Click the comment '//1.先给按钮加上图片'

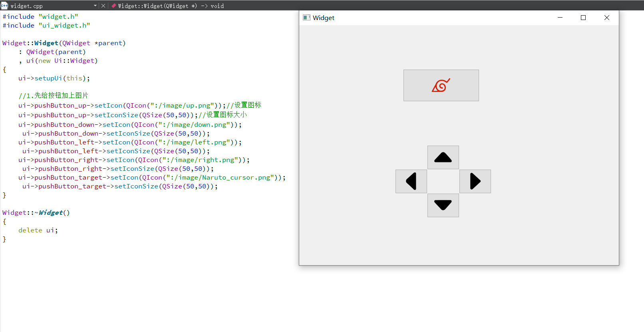coord(53,96)
